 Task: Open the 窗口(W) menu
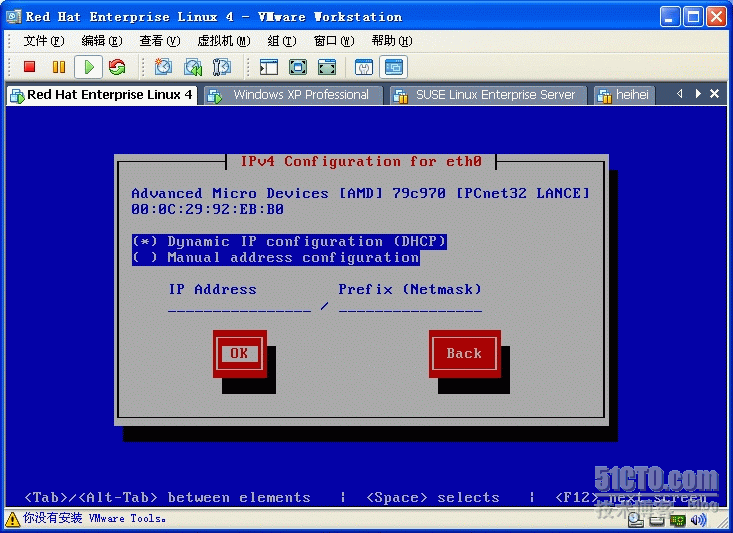[334, 41]
